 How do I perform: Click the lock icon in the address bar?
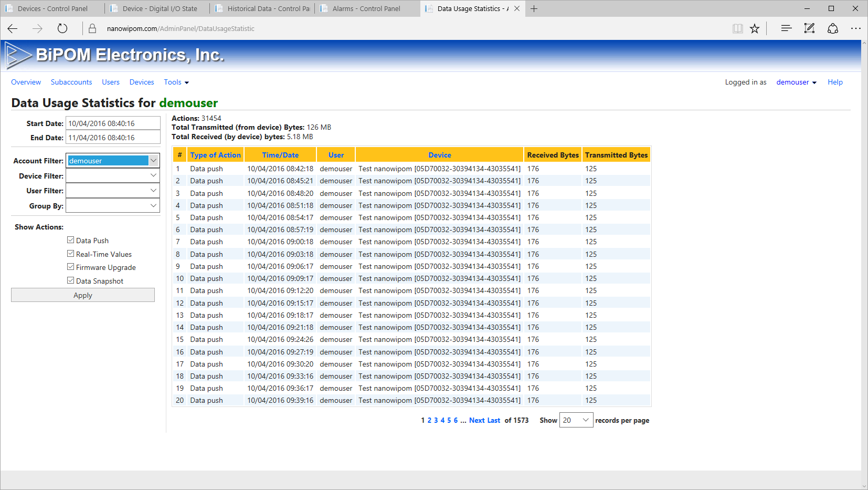pyautogui.click(x=92, y=28)
